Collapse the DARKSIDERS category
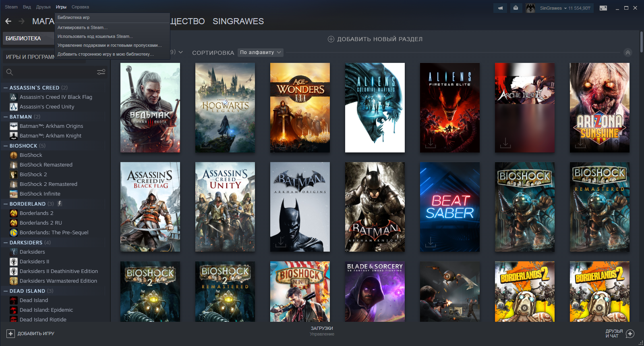 (6, 242)
